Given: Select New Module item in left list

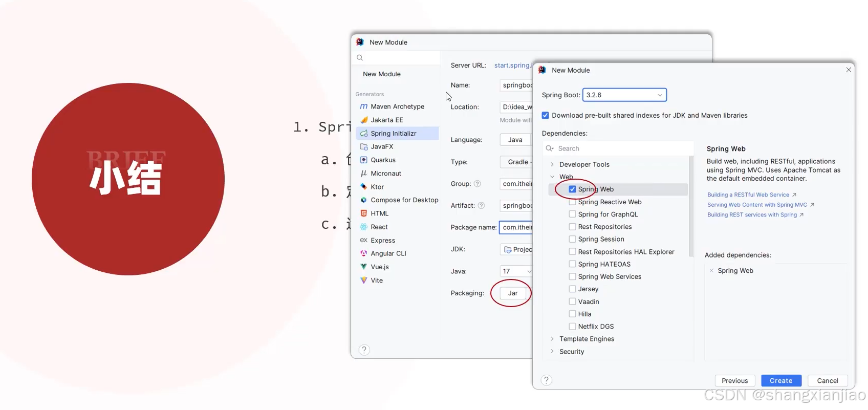Looking at the screenshot, I should pos(382,74).
